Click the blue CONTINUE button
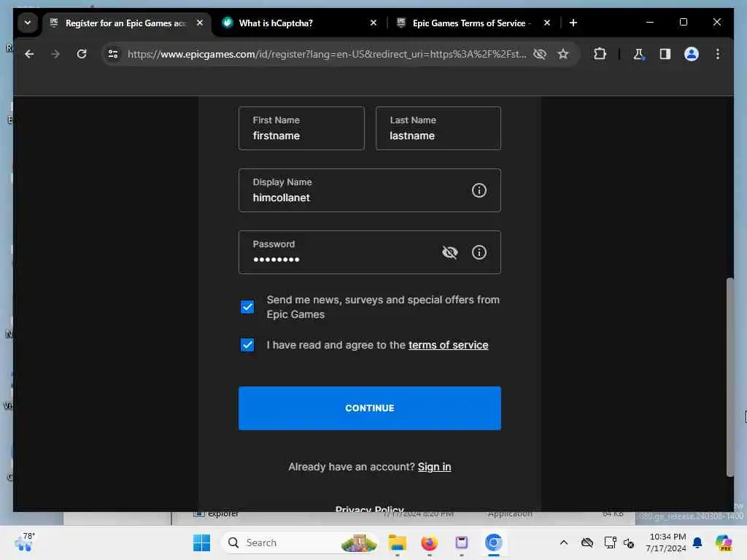Screen dimensions: 747x560 (x=370, y=408)
